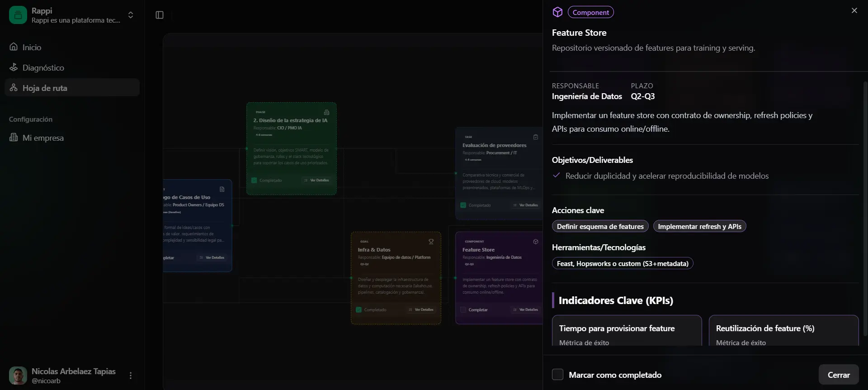Open Mi empresa settings page
The height and width of the screenshot is (390, 868).
click(72, 138)
